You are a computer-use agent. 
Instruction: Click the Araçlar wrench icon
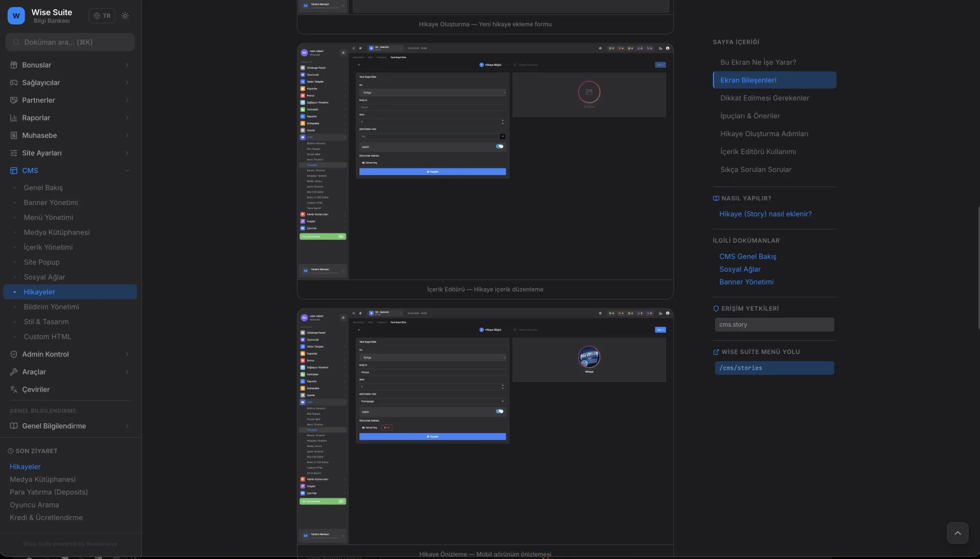14,372
